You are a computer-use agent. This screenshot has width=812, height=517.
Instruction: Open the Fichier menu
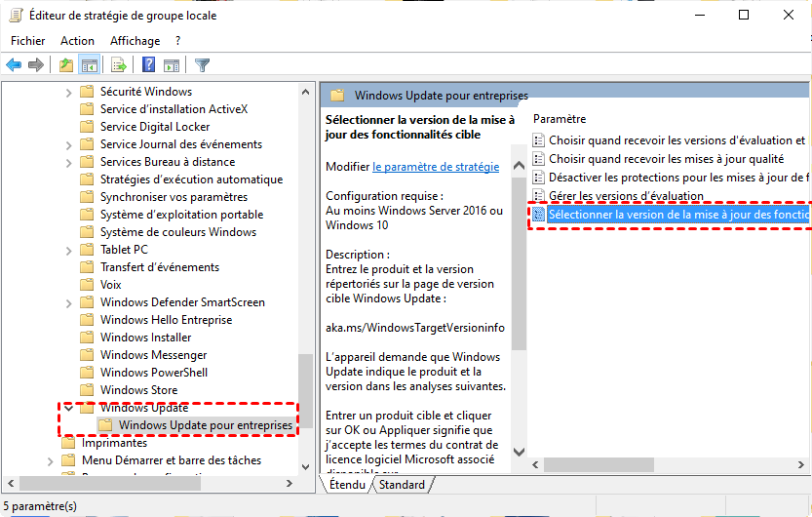coord(28,41)
